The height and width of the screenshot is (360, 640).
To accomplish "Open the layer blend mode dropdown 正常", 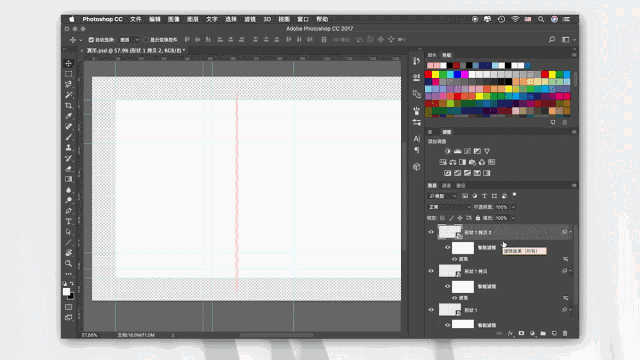I will coord(449,207).
